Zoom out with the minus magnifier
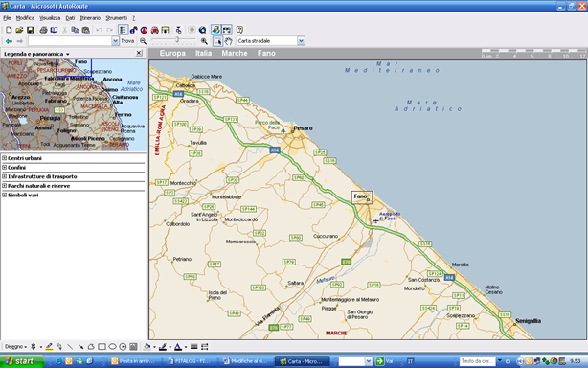The height and width of the screenshot is (368, 588). [143, 41]
